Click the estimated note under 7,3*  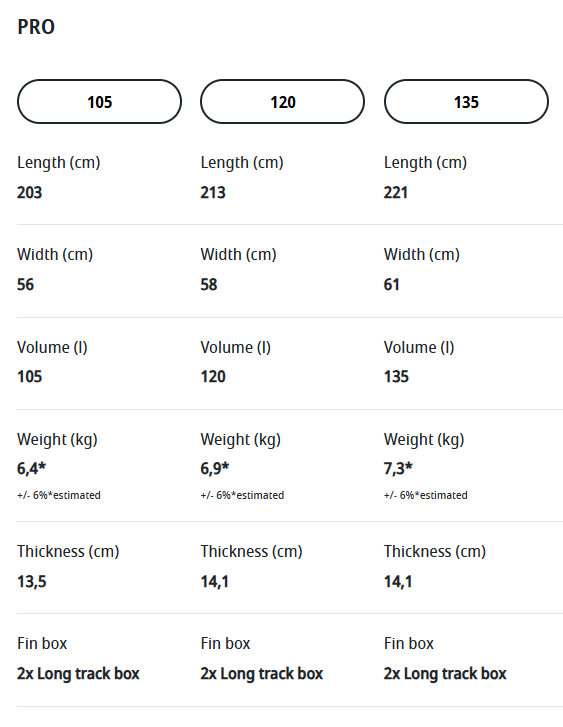(x=426, y=495)
